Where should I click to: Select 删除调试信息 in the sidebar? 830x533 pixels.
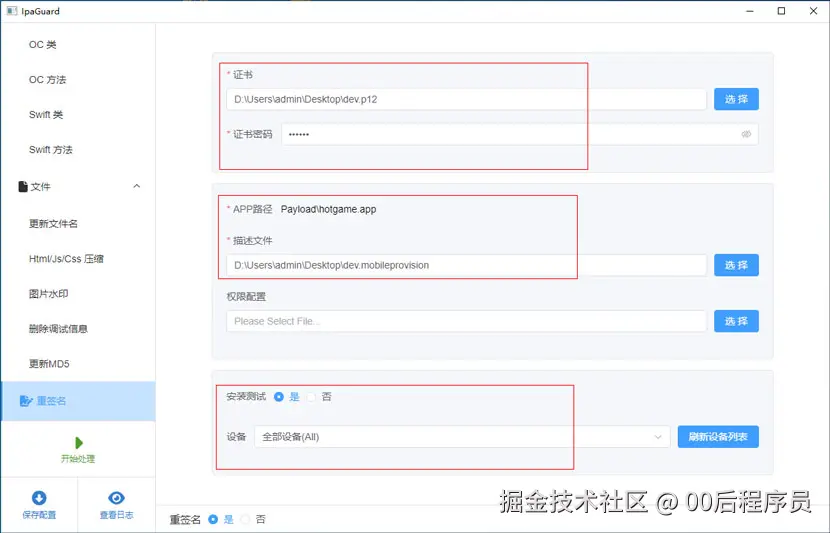pos(58,328)
